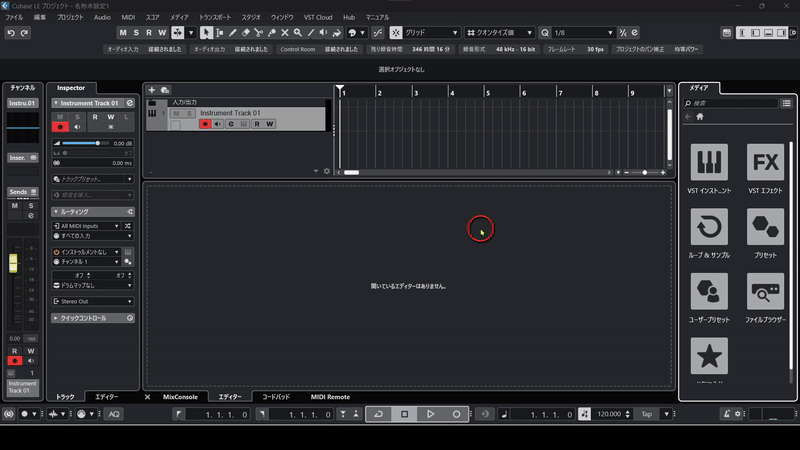Select the Range Selection tool
Screen dimensions: 800x450
[219, 33]
